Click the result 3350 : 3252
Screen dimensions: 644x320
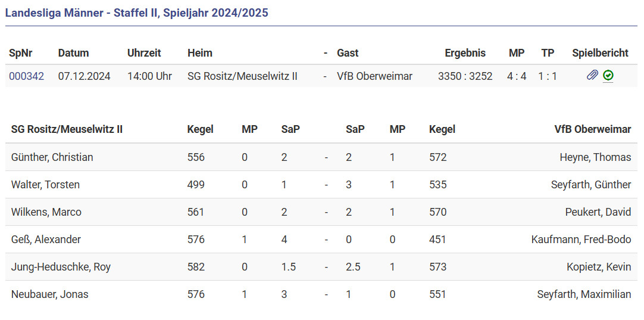click(465, 76)
